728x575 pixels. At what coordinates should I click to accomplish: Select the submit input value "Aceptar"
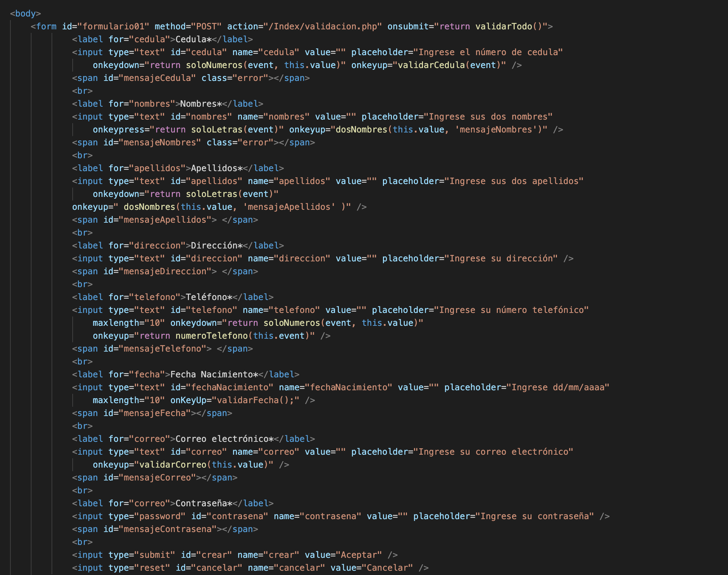click(359, 555)
